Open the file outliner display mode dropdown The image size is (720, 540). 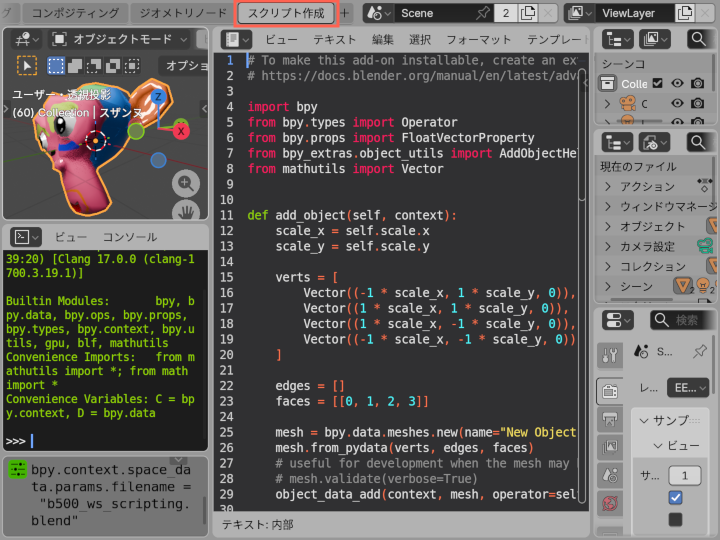[654, 143]
